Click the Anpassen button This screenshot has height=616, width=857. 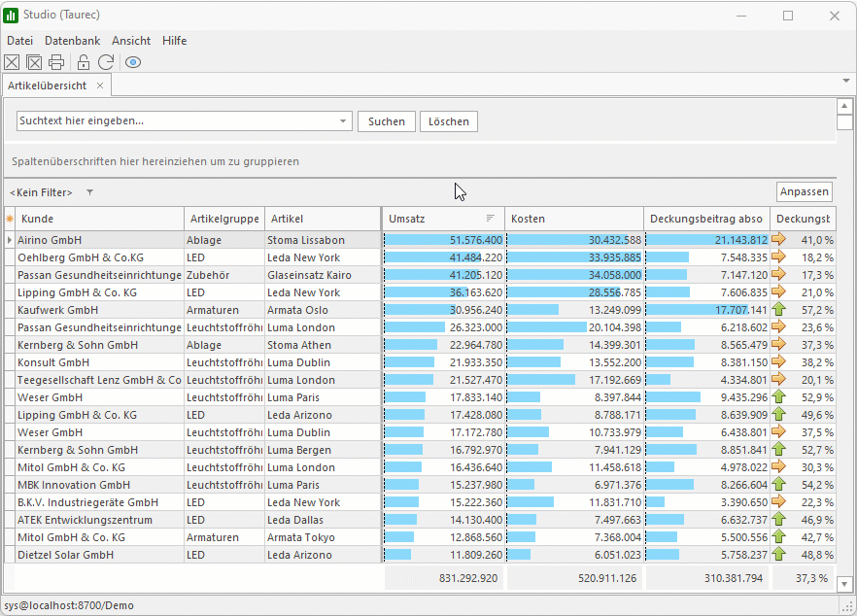(804, 191)
